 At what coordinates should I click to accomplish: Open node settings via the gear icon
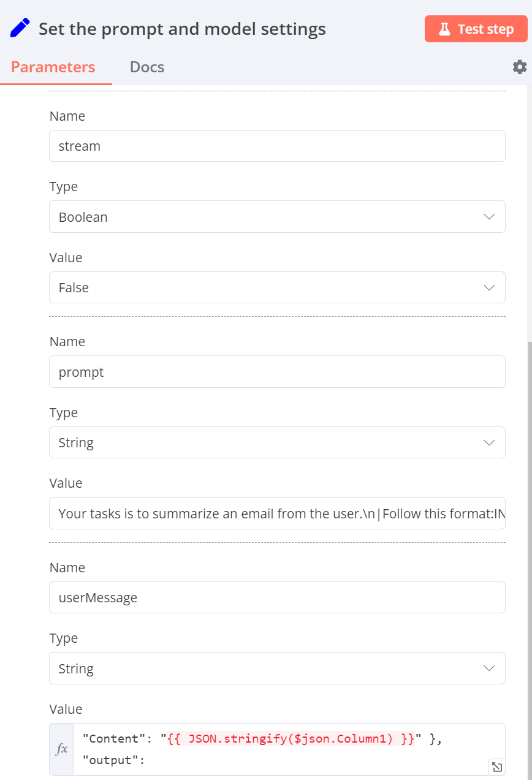click(519, 67)
